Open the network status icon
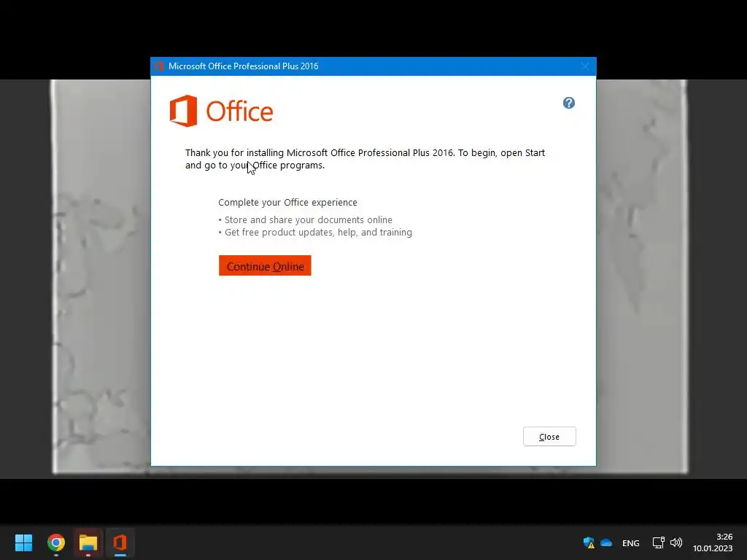The image size is (747, 560). (x=659, y=542)
